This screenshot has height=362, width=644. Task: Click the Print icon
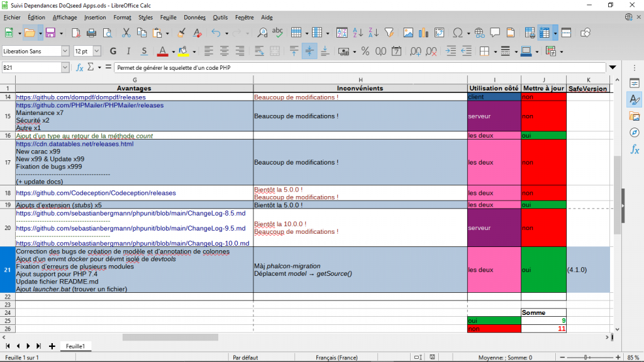91,33
